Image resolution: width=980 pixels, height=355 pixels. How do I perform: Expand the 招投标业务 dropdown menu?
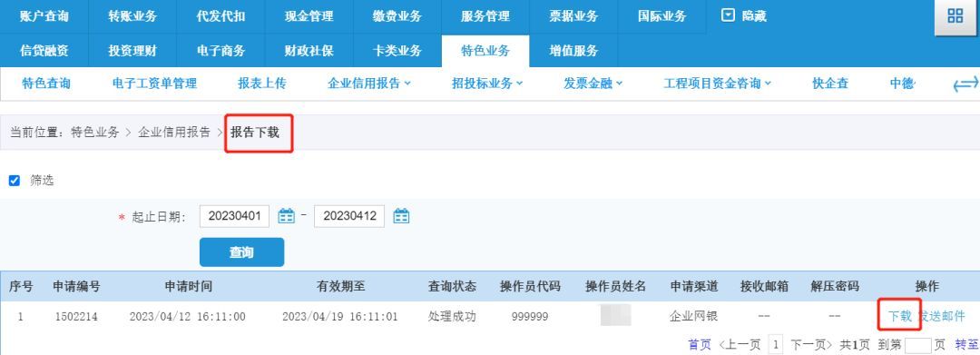[x=487, y=84]
